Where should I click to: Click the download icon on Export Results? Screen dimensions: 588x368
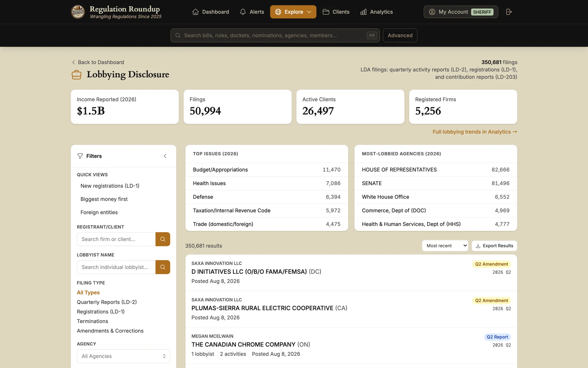[478, 246]
